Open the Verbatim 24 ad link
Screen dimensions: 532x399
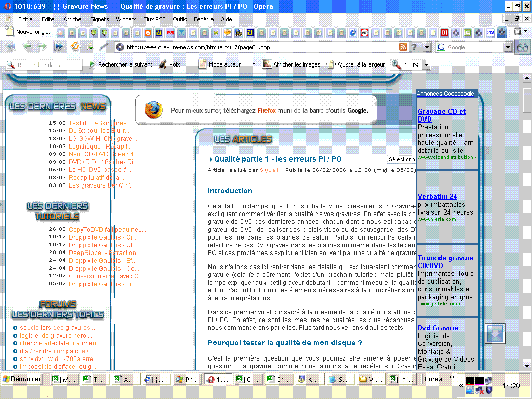coord(437,196)
